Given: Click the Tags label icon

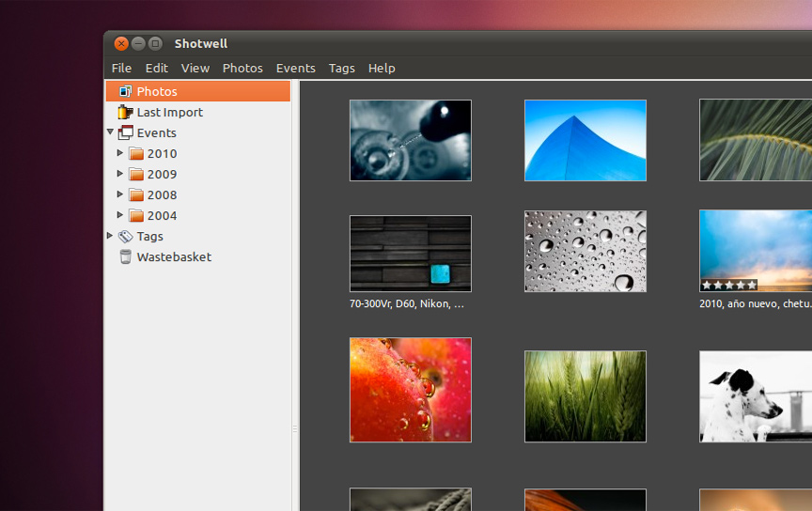Looking at the screenshot, I should click(x=125, y=237).
